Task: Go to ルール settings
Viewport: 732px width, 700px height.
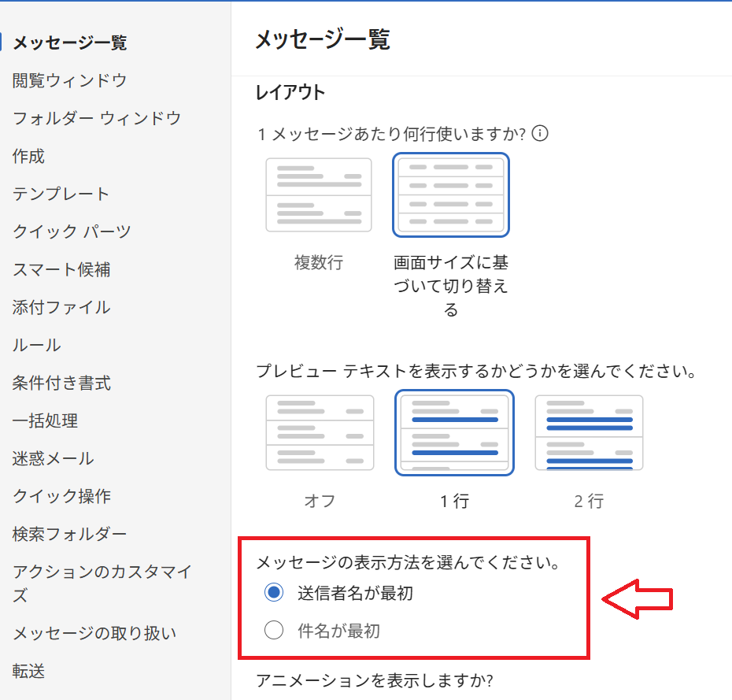Action: point(36,345)
